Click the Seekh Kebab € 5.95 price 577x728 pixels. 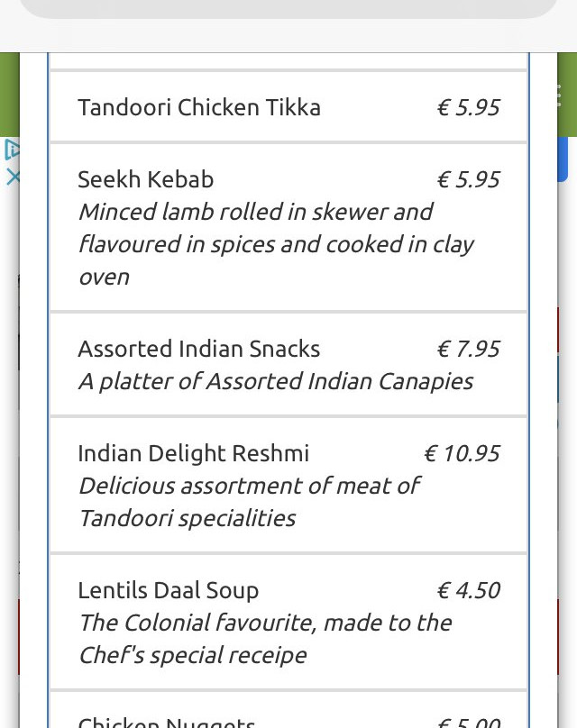pos(468,179)
